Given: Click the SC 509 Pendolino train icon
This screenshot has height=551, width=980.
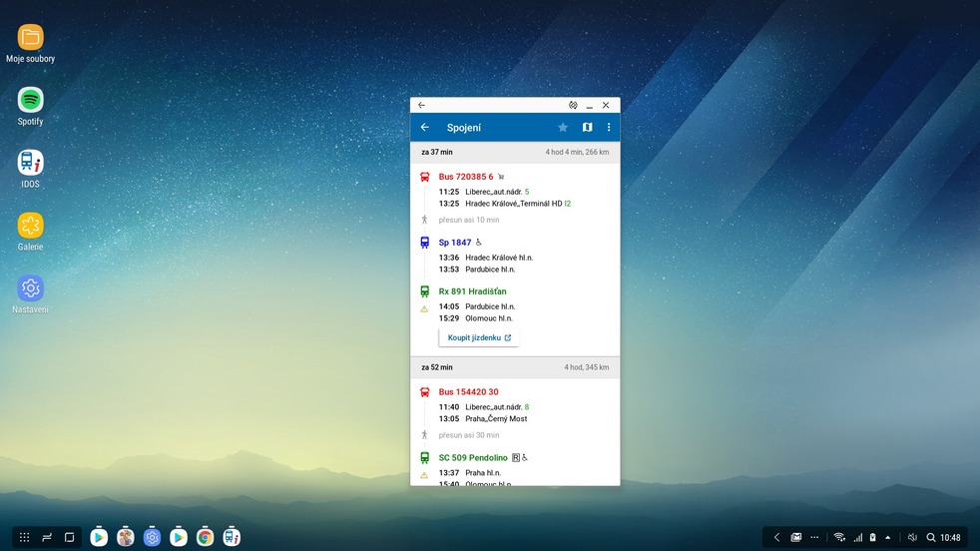Looking at the screenshot, I should (425, 458).
